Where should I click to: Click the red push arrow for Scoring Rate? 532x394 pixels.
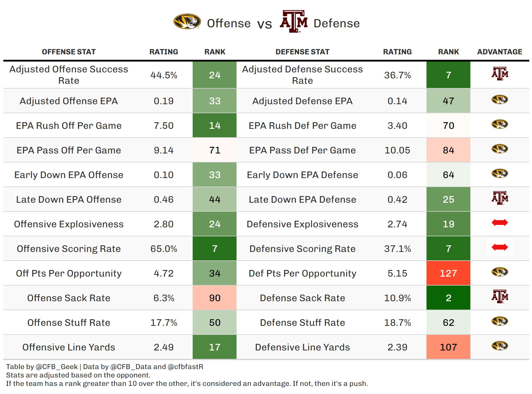[500, 247]
